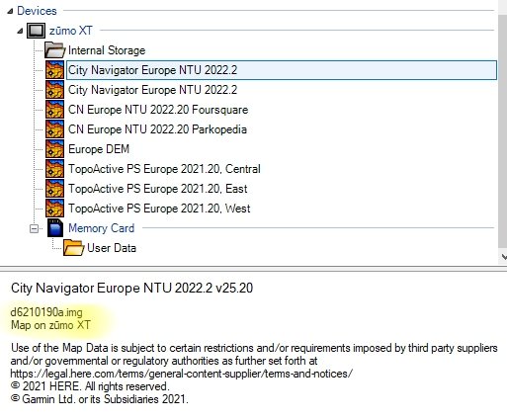507x420 pixels.
Task: Select the User Data folder
Action: [112, 248]
